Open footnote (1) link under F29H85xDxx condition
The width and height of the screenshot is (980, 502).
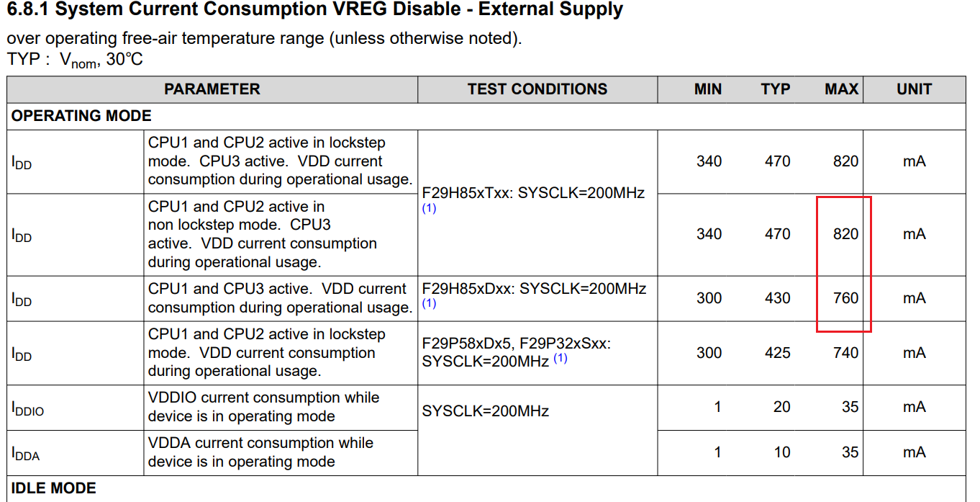[x=429, y=304]
